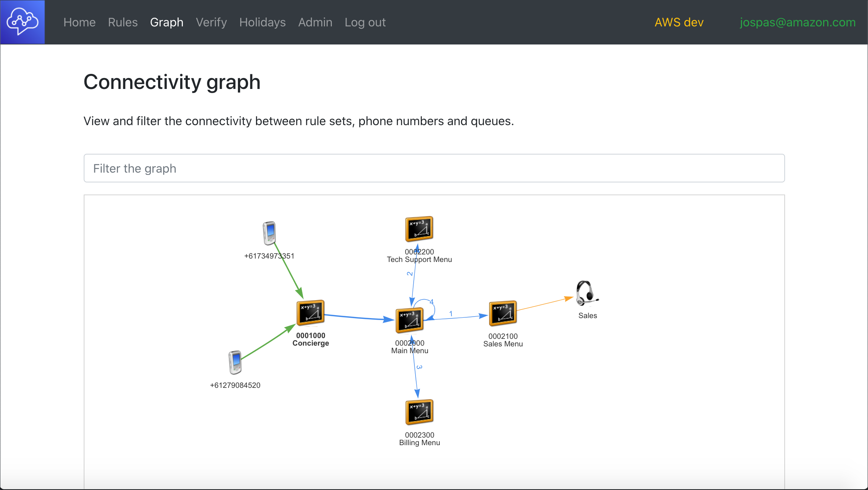Open the Verify page

pyautogui.click(x=211, y=22)
